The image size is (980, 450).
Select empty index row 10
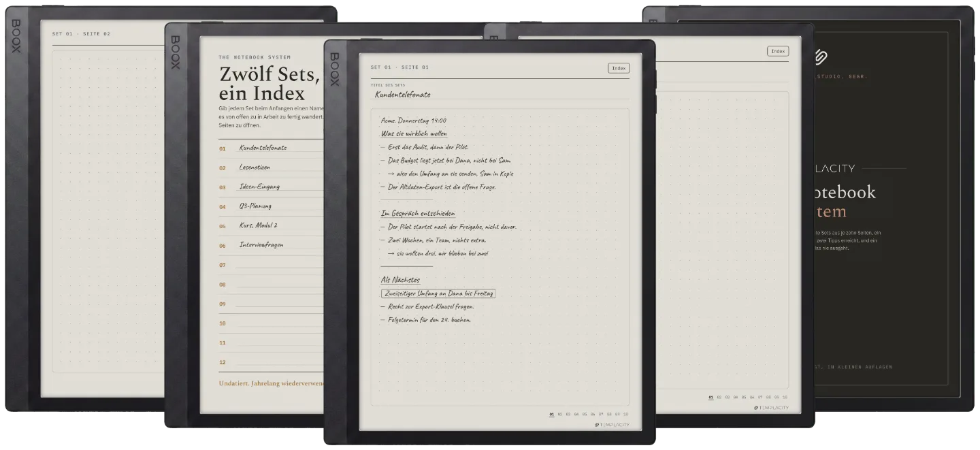[271, 323]
